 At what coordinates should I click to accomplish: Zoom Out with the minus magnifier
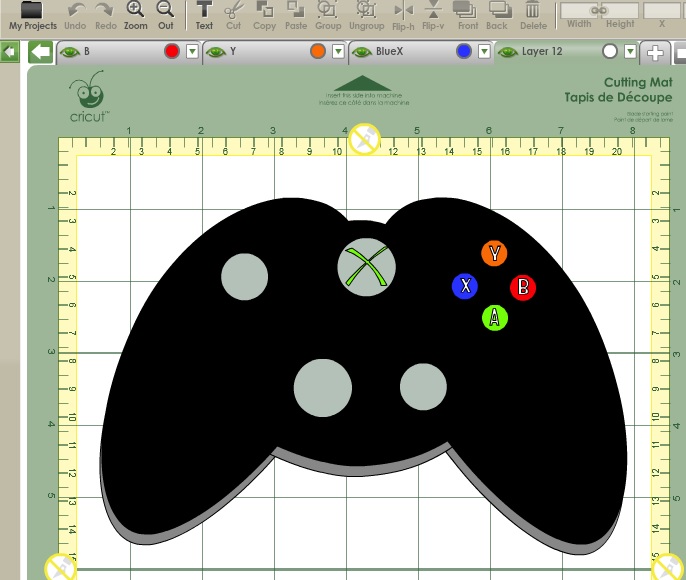coord(165,16)
